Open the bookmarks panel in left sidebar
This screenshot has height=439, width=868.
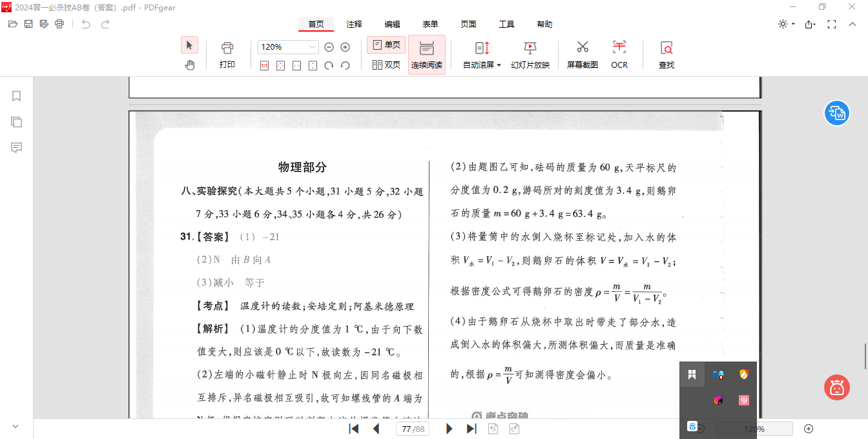click(x=17, y=96)
